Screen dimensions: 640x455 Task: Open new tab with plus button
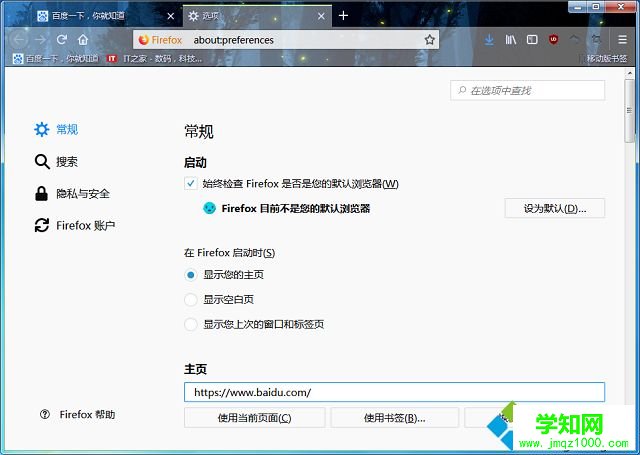[x=343, y=16]
